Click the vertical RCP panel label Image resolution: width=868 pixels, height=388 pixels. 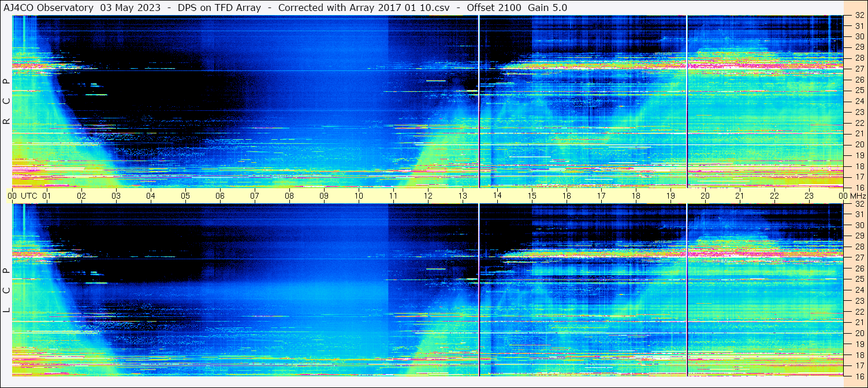[6, 102]
